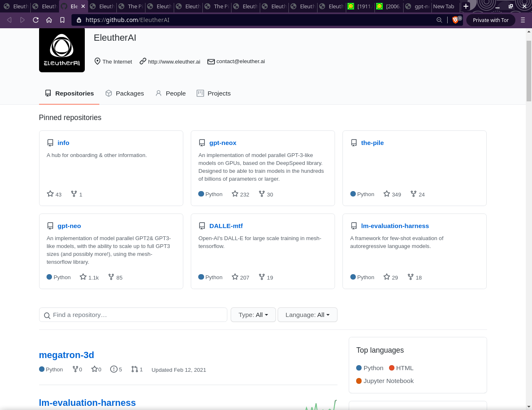Open the zoom magnifier in address bar

pyautogui.click(x=439, y=20)
